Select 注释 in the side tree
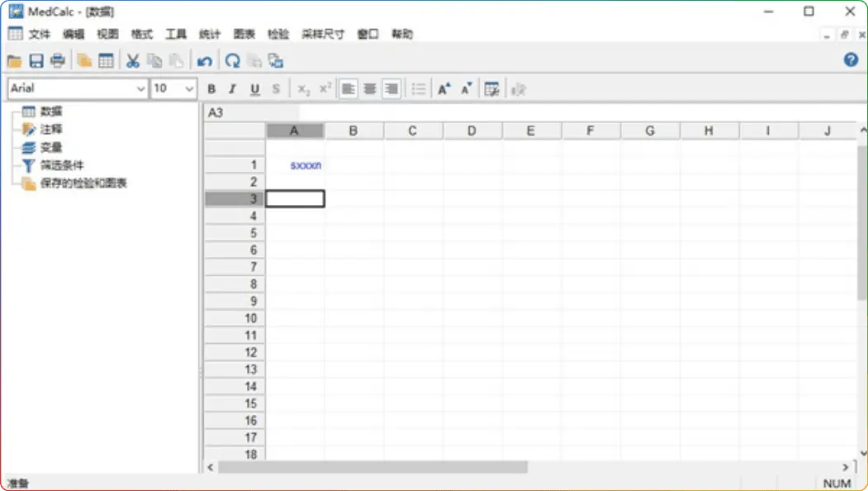The height and width of the screenshot is (491, 868). tap(51, 129)
